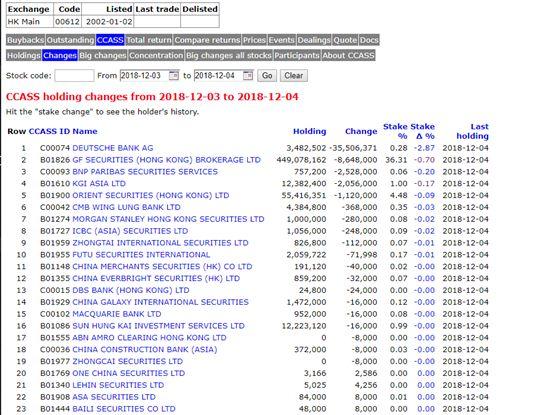
Task: Focus the Stock code input field
Action: [x=75, y=76]
